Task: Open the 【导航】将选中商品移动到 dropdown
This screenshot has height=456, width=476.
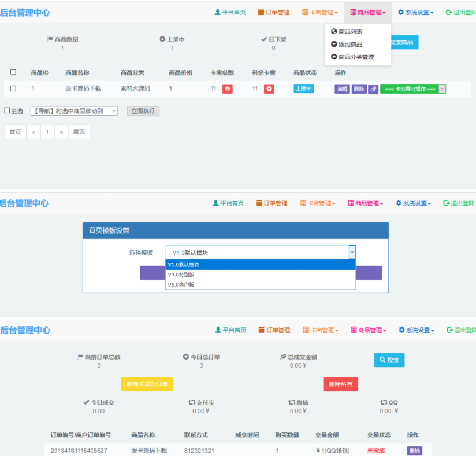Action: click(x=74, y=111)
